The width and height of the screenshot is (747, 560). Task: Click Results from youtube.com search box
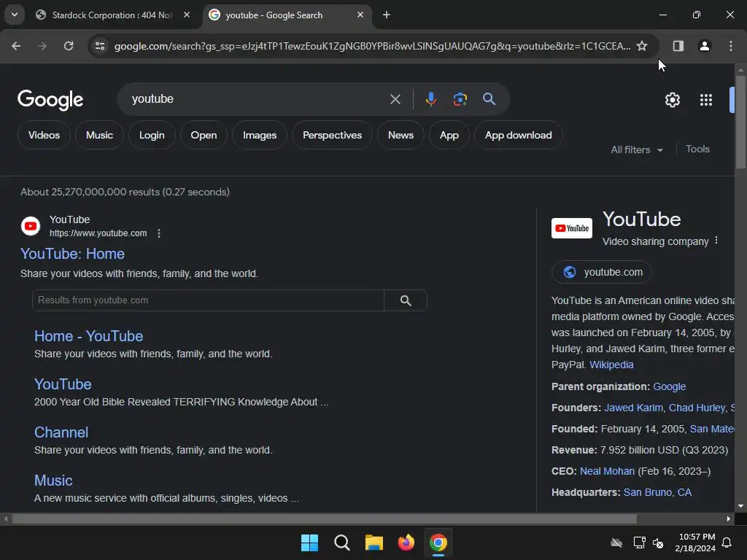(x=208, y=300)
